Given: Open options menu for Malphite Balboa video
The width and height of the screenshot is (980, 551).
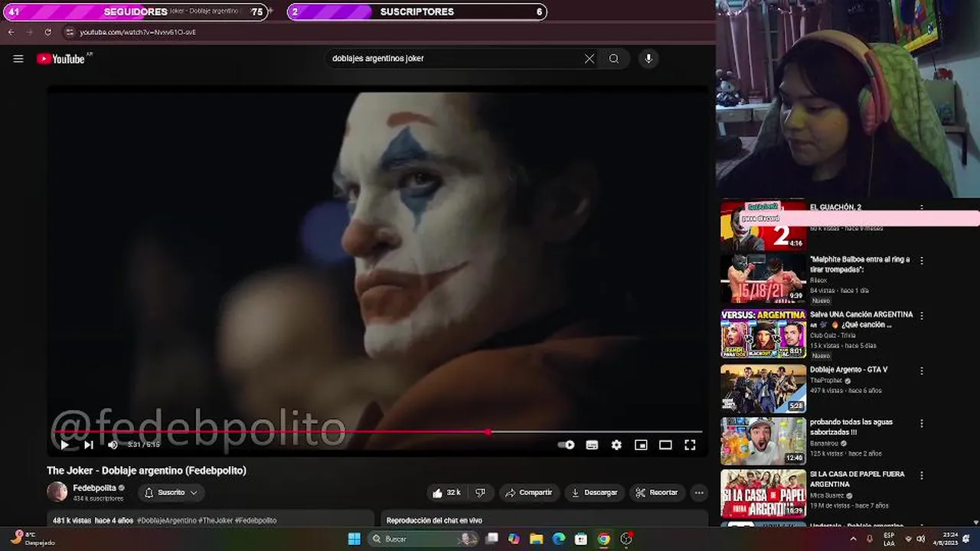Looking at the screenshot, I should (x=922, y=261).
